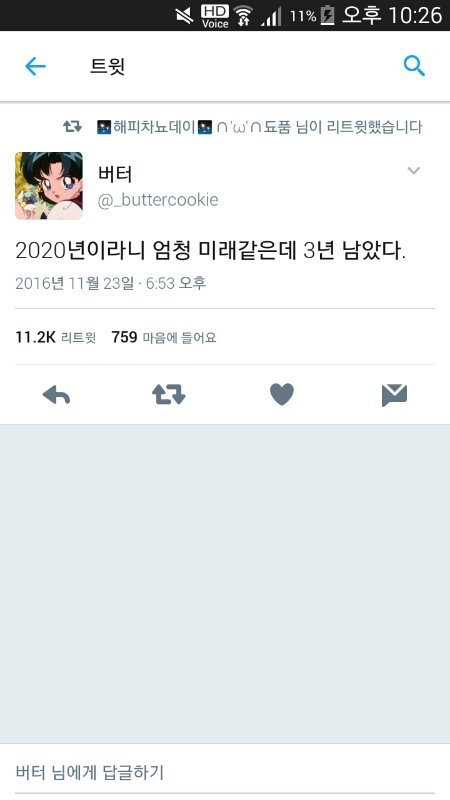Open the tweet options chevron
The width and height of the screenshot is (450, 800).
point(414,170)
